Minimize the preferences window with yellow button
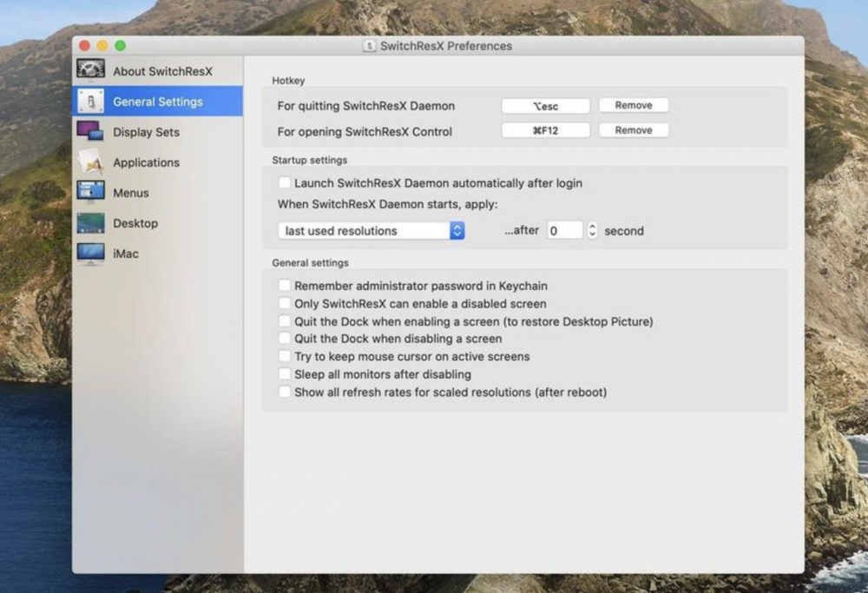Image resolution: width=868 pixels, height=593 pixels. tap(102, 45)
